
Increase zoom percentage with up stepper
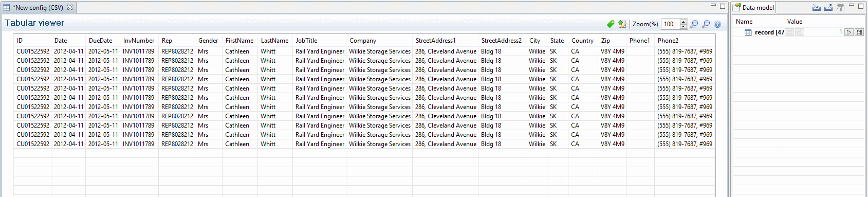[x=684, y=22]
